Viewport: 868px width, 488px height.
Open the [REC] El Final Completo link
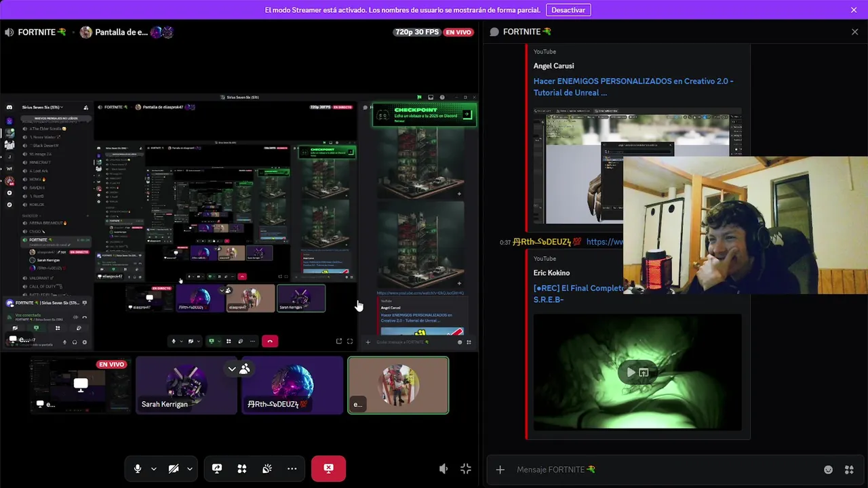[578, 293]
